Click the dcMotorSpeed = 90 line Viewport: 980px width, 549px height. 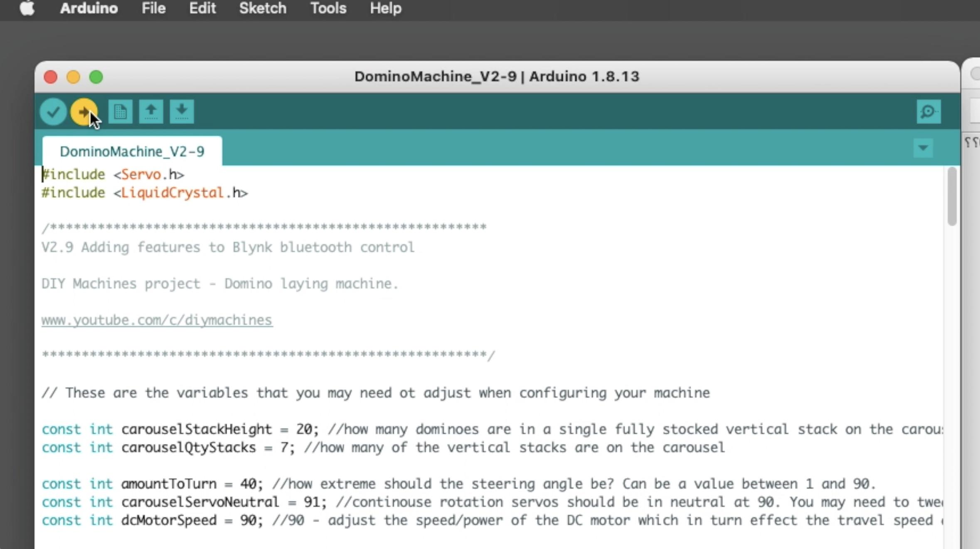pyautogui.click(x=492, y=520)
